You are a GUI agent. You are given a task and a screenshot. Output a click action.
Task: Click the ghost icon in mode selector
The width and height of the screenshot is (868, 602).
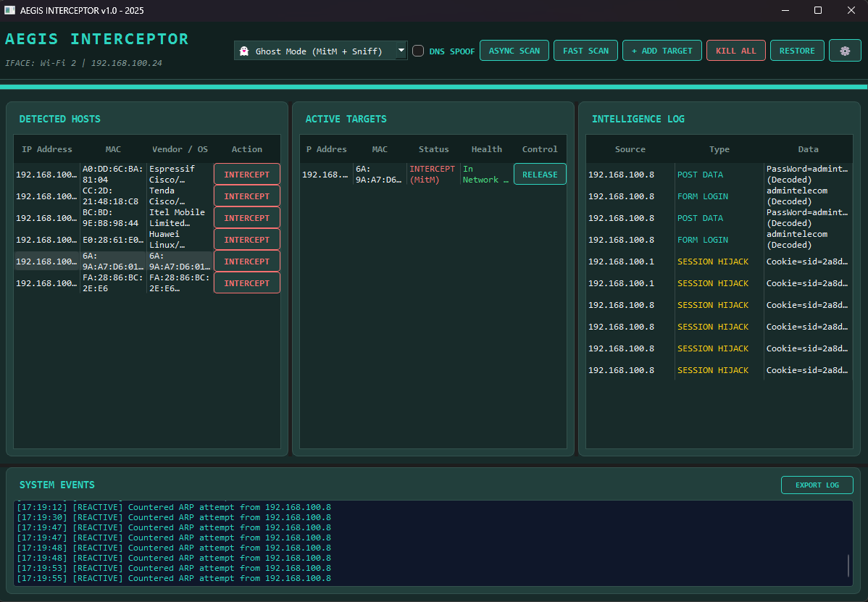click(x=244, y=51)
